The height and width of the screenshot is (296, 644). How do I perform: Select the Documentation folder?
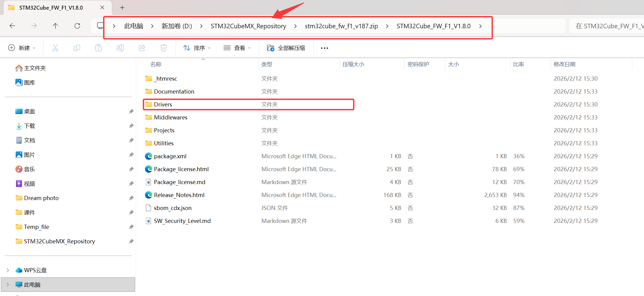(x=174, y=91)
